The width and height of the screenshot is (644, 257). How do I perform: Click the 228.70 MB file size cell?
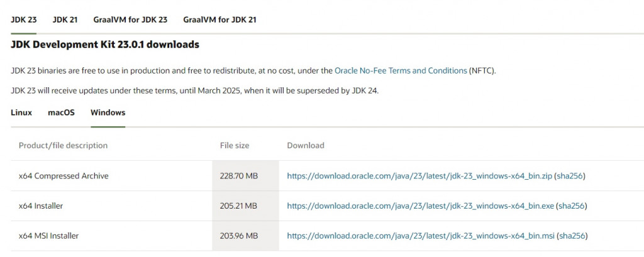[x=246, y=176]
